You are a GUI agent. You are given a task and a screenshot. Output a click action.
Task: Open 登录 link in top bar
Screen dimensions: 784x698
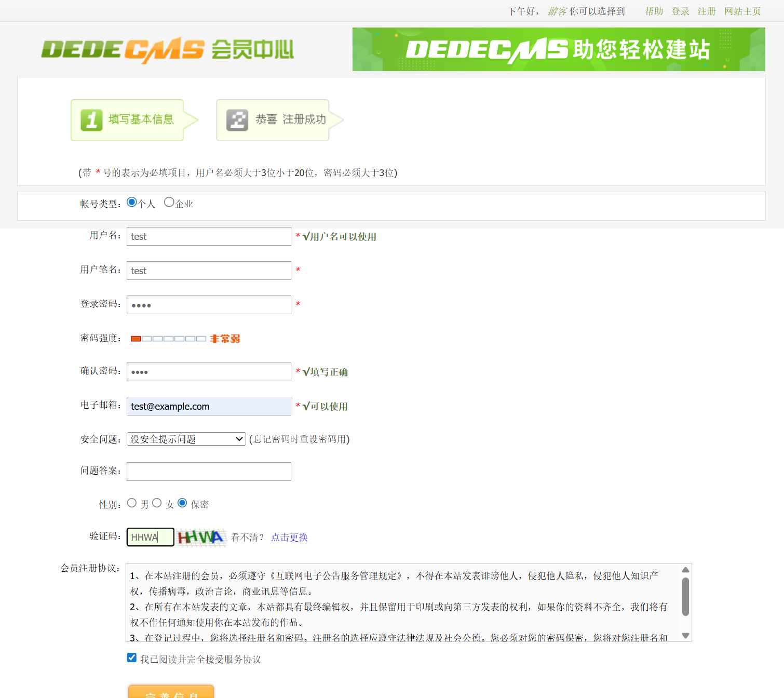coord(680,11)
